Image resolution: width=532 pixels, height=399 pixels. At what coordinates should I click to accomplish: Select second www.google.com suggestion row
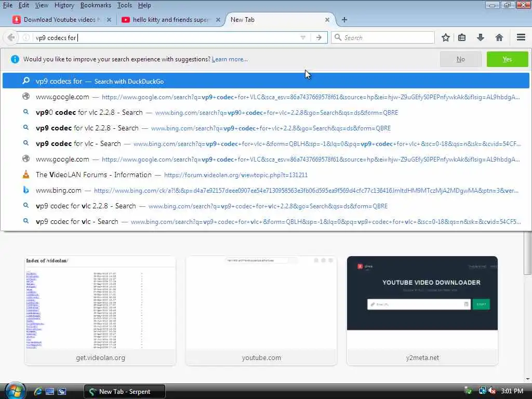[x=265, y=159]
